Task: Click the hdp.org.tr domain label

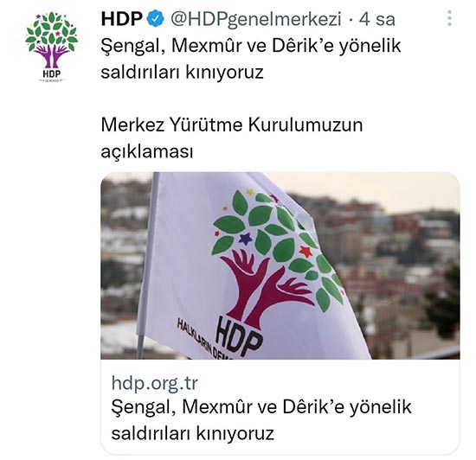Action: (x=155, y=384)
